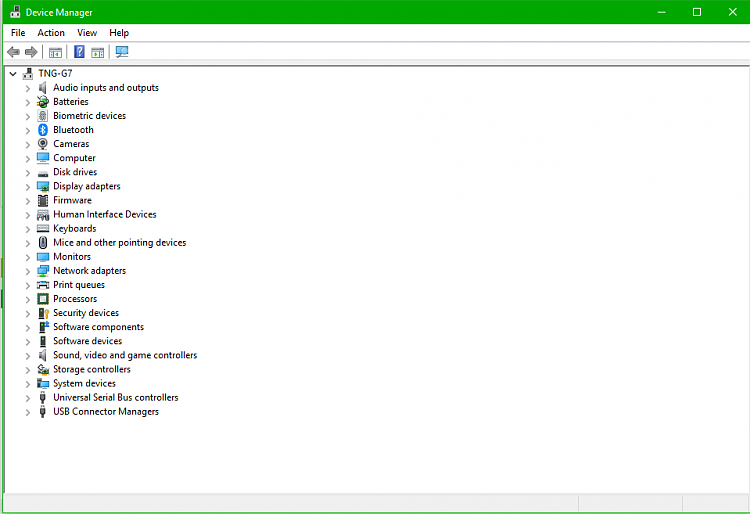The width and height of the screenshot is (750, 514).
Task: Select the Computer label
Action: [x=74, y=158]
